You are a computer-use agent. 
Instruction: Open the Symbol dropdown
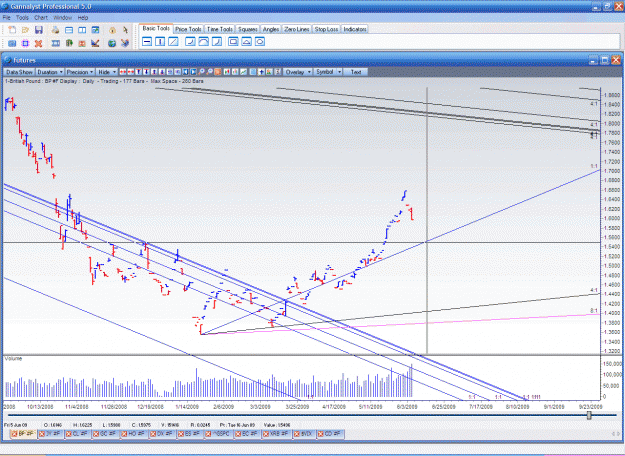click(x=328, y=72)
